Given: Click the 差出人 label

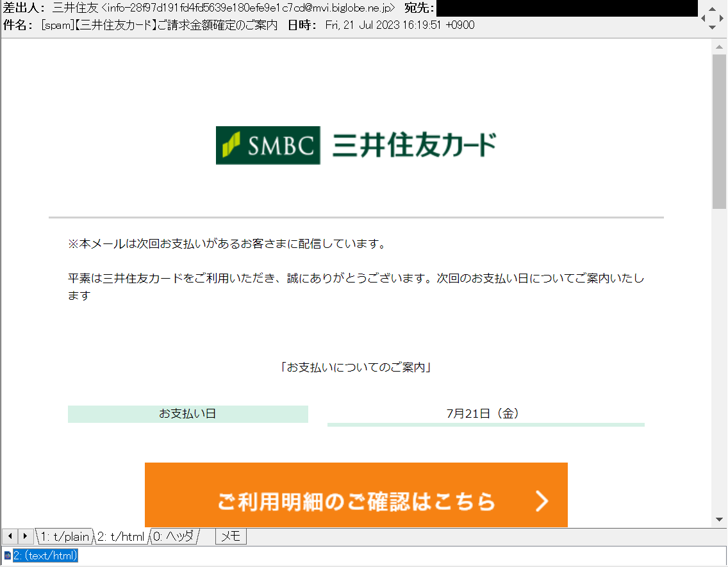Looking at the screenshot, I should click(x=23, y=8).
